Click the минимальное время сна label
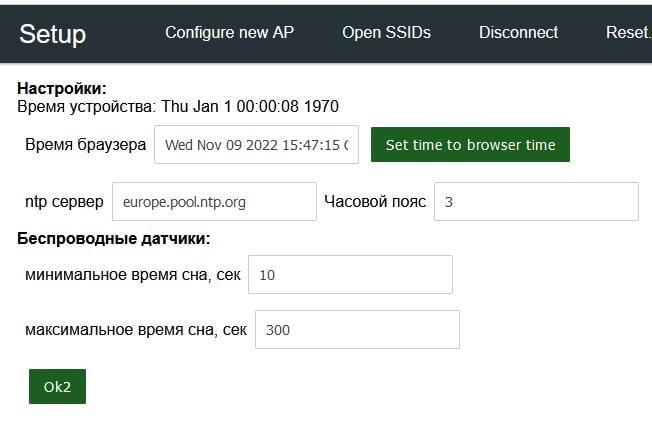 133,274
